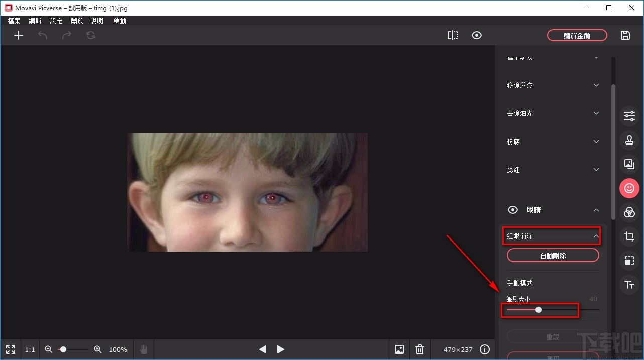The height and width of the screenshot is (360, 644).
Task: Click the 自動刪除 auto remove button
Action: click(553, 256)
